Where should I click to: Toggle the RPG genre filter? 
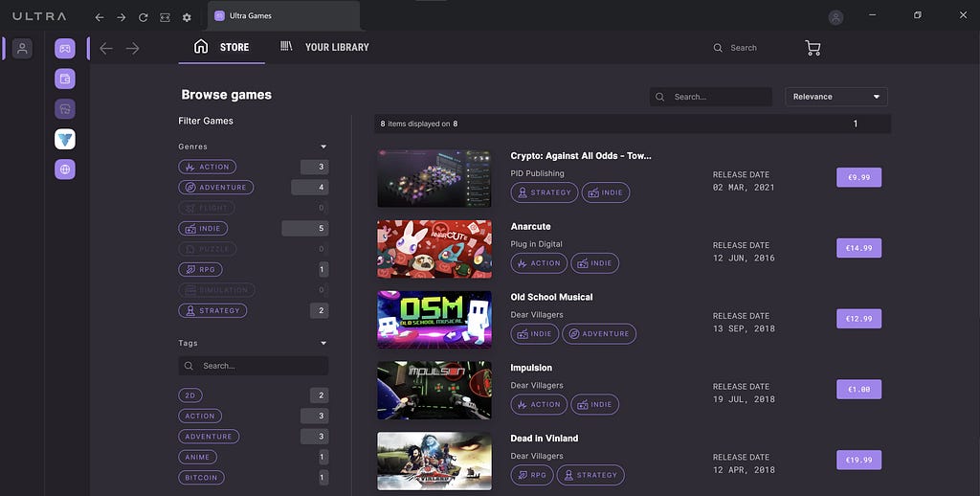tap(201, 270)
